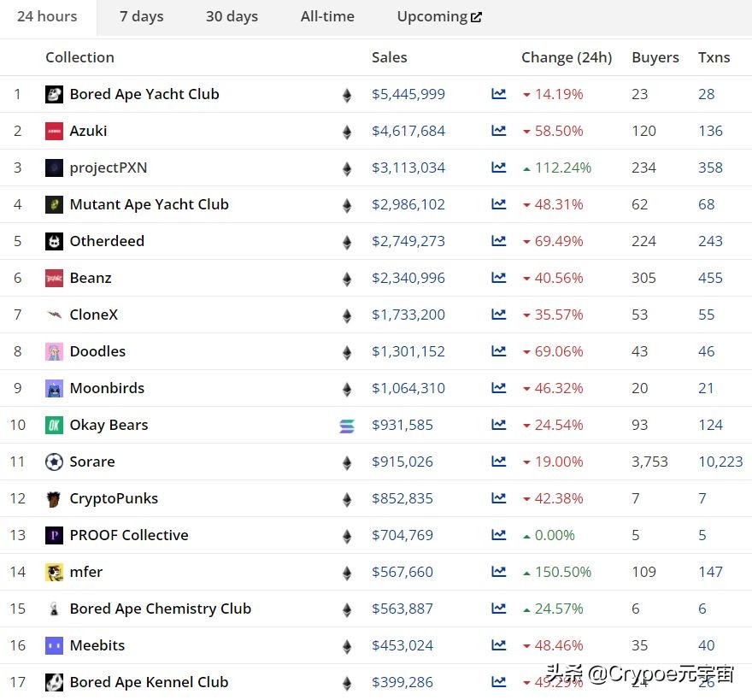Open the Beanz collection link
The image size is (752, 700).
click(91, 278)
